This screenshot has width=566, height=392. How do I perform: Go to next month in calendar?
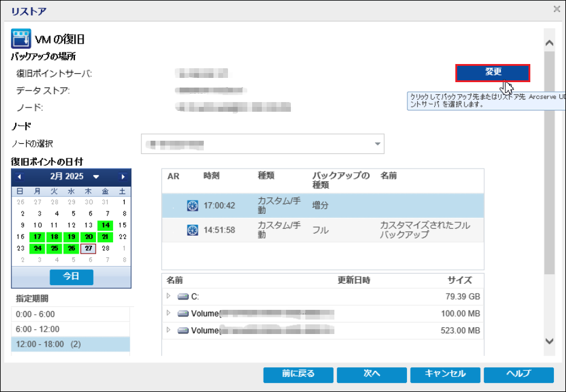click(x=123, y=177)
